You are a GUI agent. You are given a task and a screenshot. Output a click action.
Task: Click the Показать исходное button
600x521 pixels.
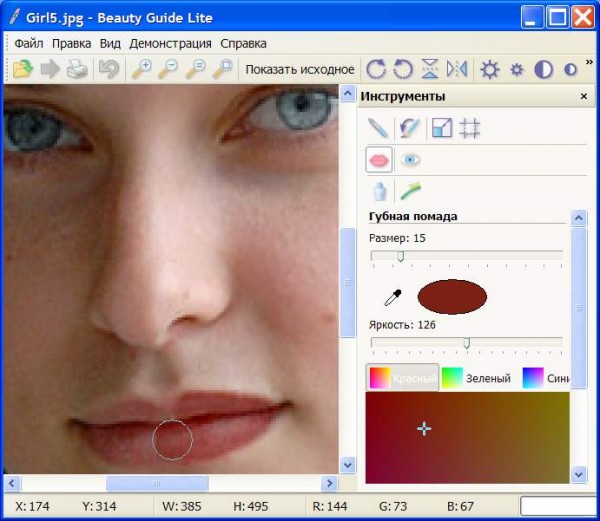(299, 69)
